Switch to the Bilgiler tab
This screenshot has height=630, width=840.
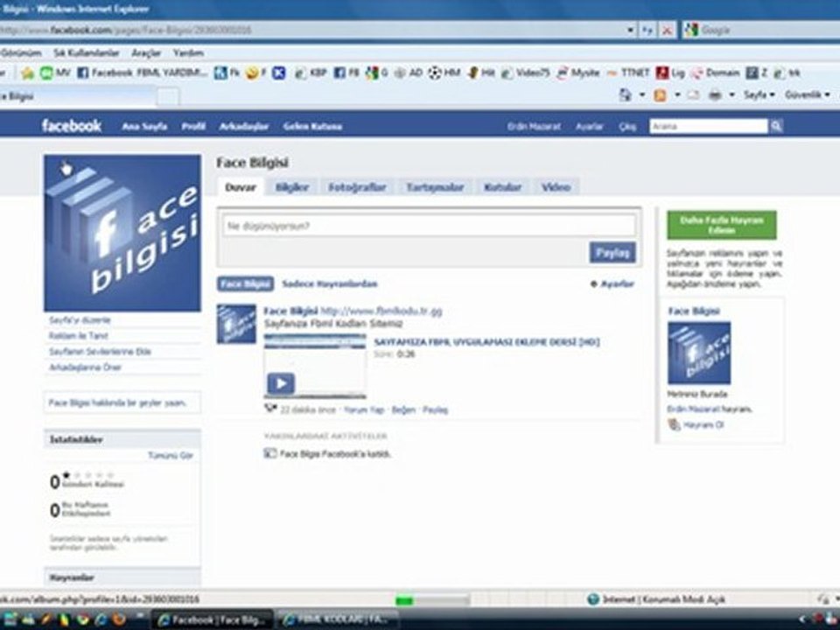[x=292, y=187]
